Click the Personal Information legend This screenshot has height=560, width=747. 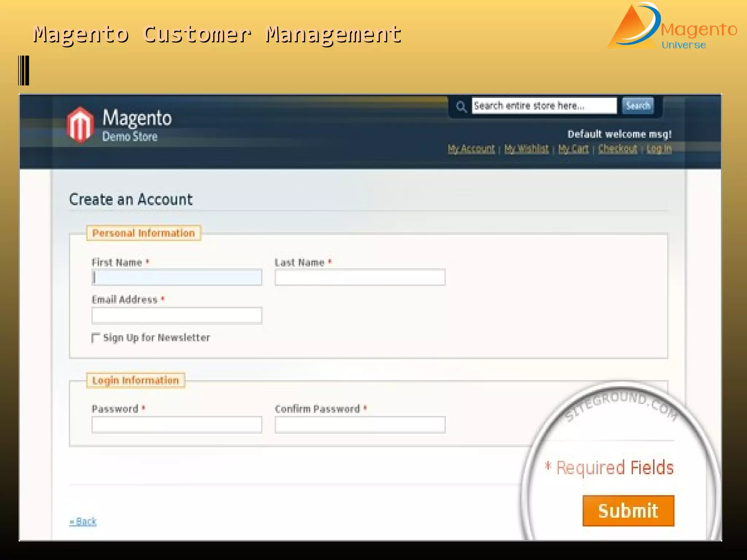coord(143,233)
